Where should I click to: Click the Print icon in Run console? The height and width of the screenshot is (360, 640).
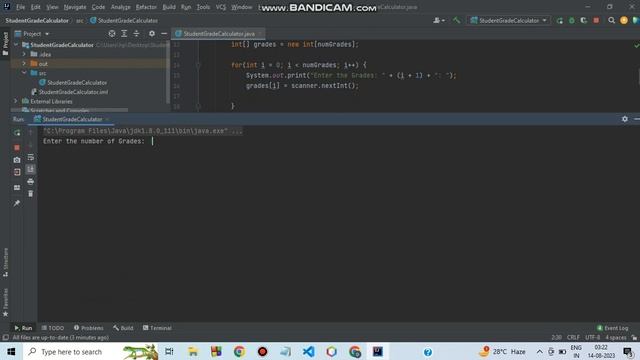[31, 182]
